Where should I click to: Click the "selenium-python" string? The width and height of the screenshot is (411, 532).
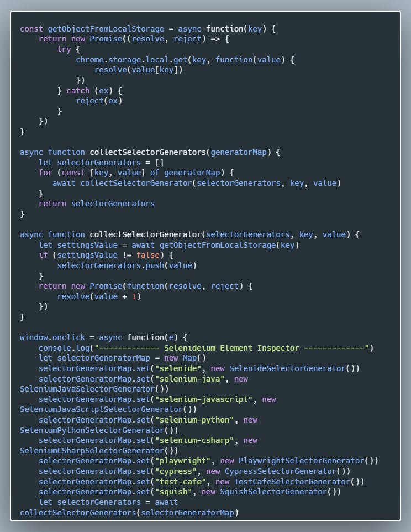click(194, 420)
